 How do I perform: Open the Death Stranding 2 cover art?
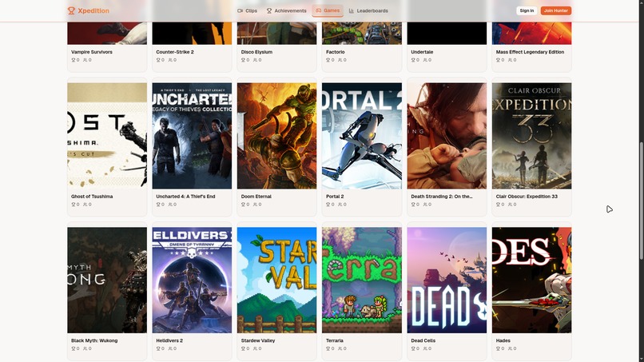point(447,136)
